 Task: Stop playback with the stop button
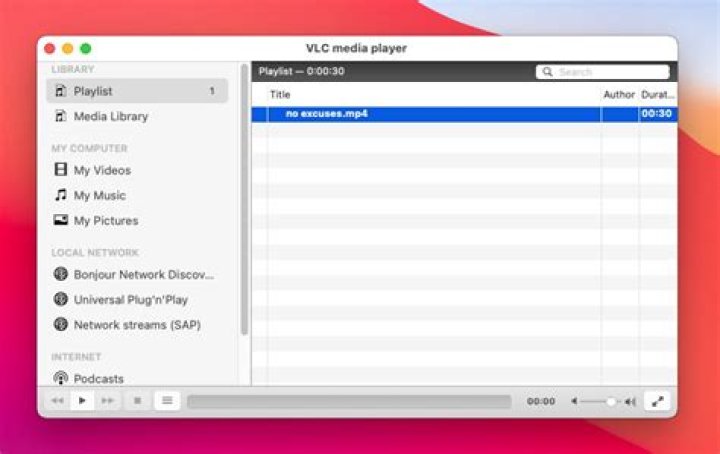pos(137,401)
